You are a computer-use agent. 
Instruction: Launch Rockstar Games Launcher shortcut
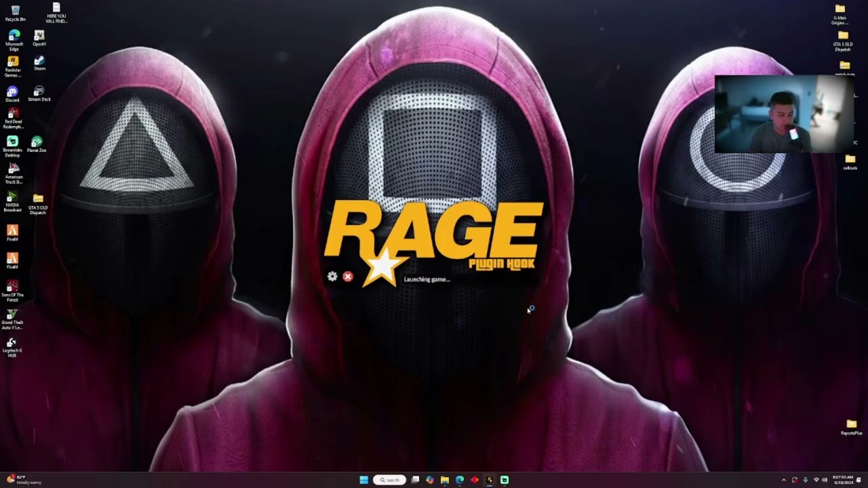(13, 66)
